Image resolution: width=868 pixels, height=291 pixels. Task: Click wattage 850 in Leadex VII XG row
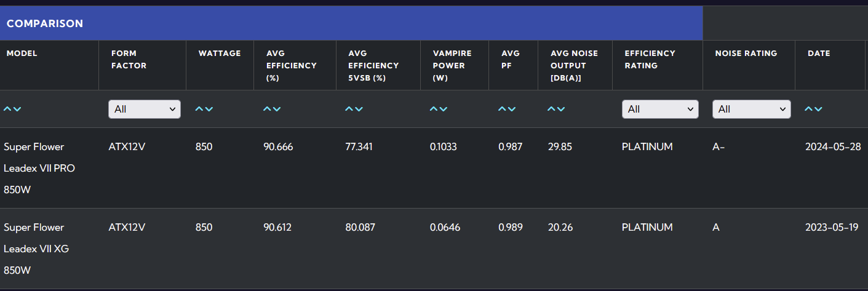[x=204, y=227]
